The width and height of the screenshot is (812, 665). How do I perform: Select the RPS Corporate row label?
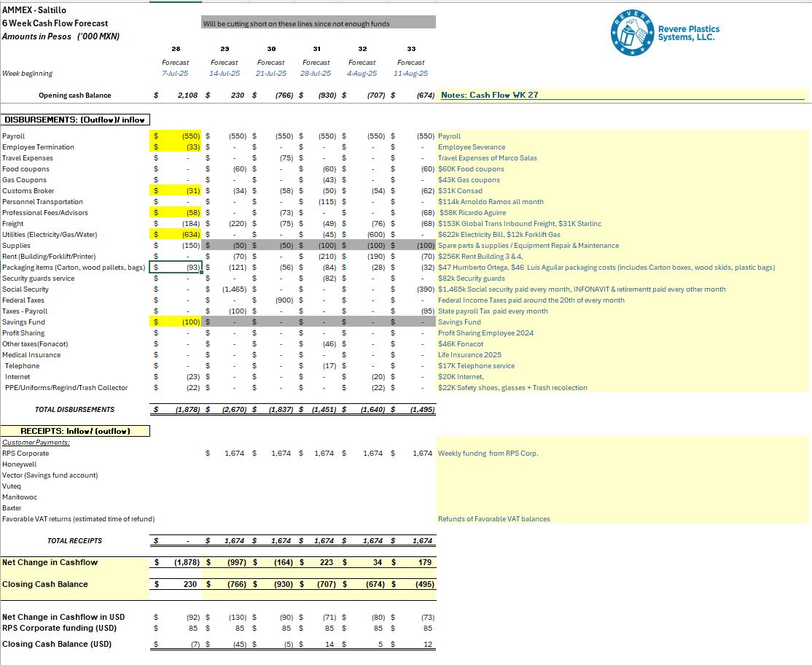[x=26, y=454]
